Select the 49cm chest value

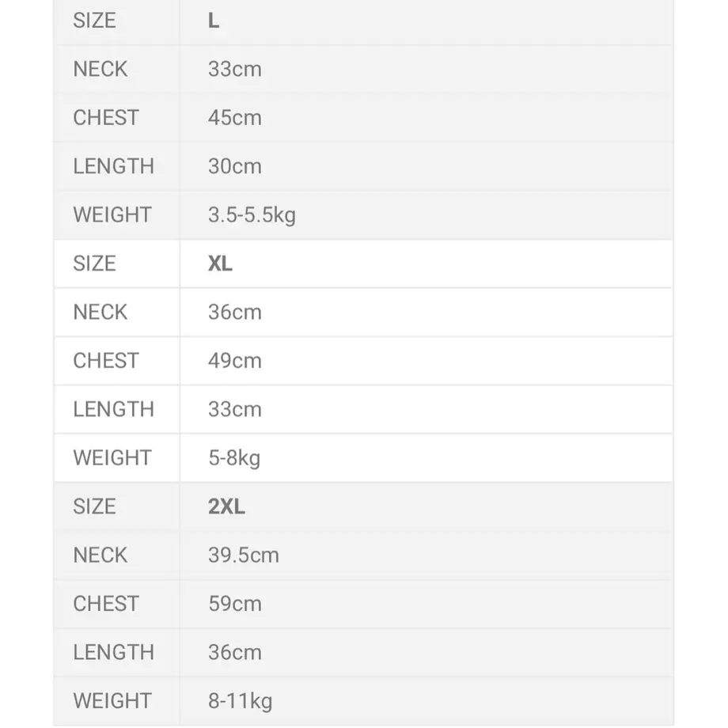[235, 361]
